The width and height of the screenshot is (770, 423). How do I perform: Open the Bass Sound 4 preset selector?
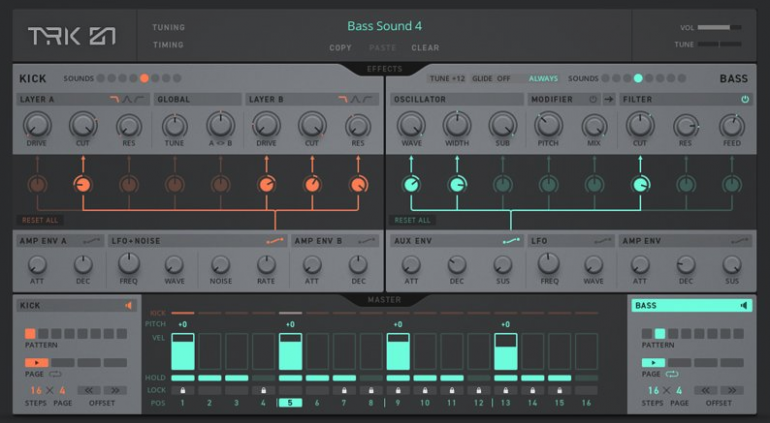384,26
